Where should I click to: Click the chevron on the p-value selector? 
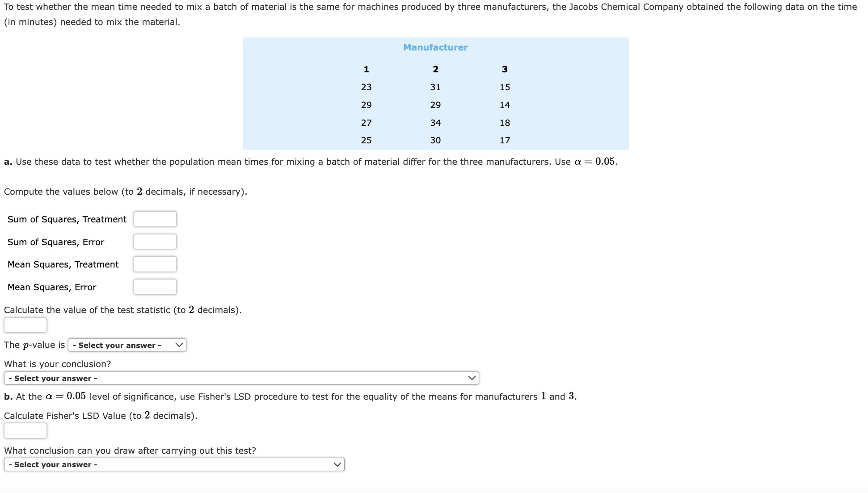click(179, 345)
